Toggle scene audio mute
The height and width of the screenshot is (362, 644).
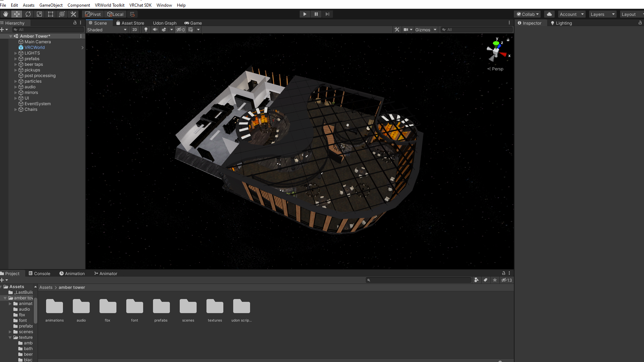click(x=155, y=30)
